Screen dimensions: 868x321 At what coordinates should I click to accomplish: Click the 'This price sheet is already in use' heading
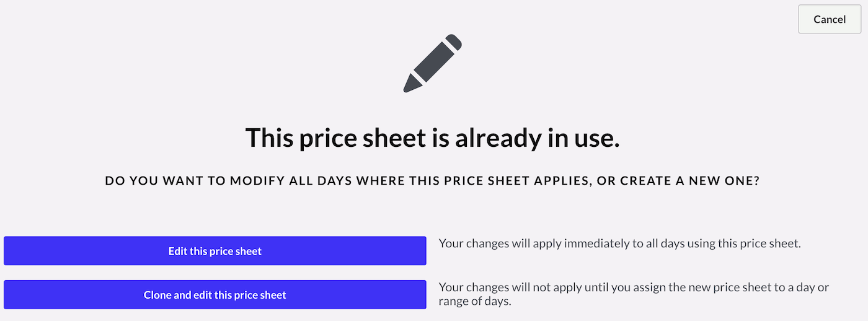click(433, 138)
